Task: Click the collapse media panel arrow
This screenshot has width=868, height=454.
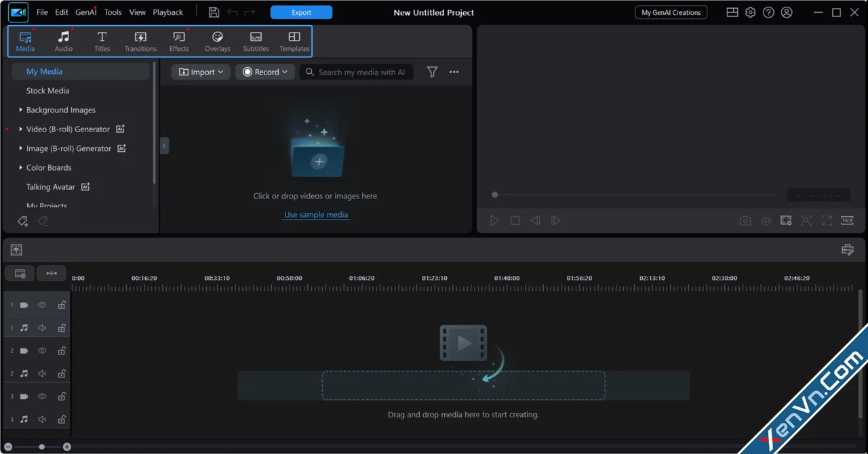Action: [x=164, y=146]
